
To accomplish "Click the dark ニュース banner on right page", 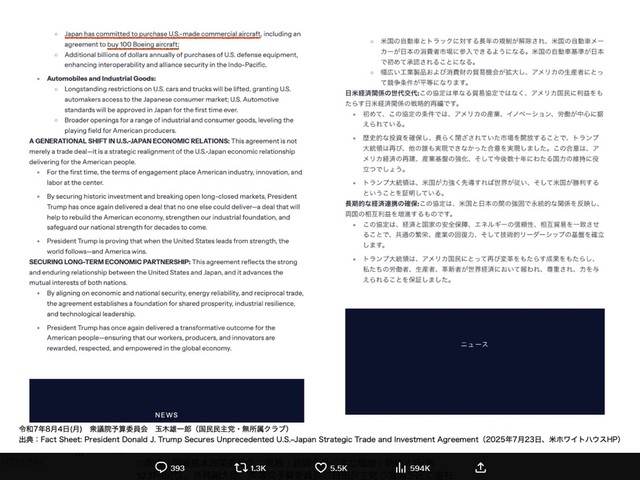I will click(x=474, y=345).
